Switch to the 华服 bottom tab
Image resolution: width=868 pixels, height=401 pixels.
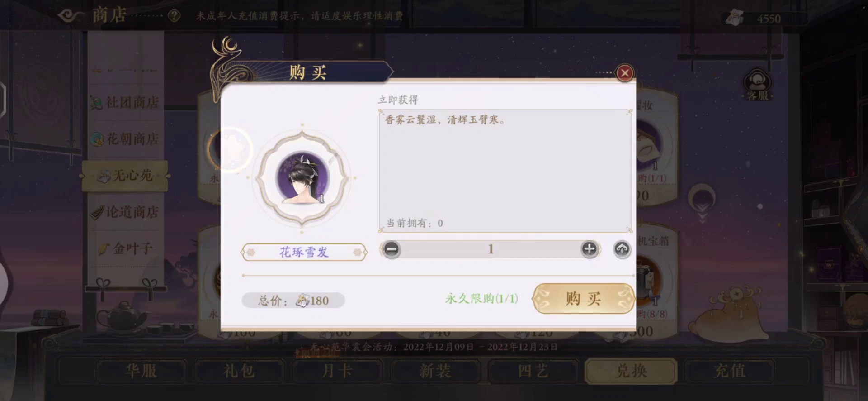pyautogui.click(x=141, y=371)
